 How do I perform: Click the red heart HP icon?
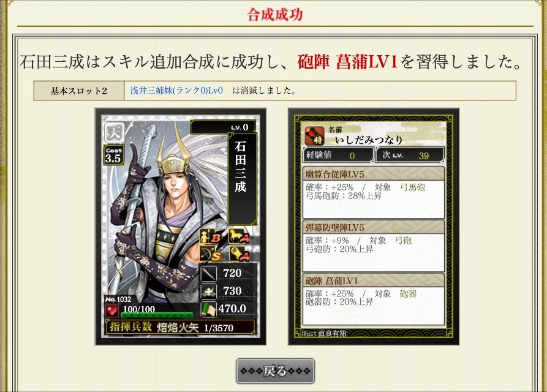112,310
